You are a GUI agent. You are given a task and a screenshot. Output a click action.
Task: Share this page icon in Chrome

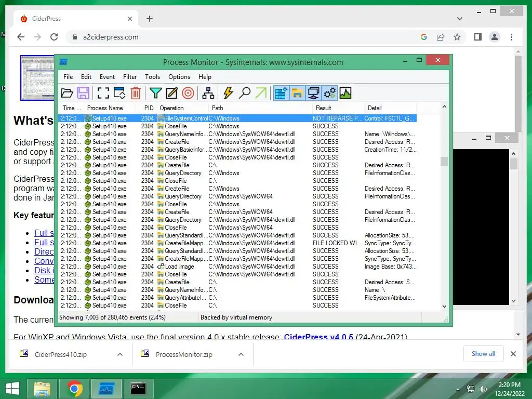[441, 37]
